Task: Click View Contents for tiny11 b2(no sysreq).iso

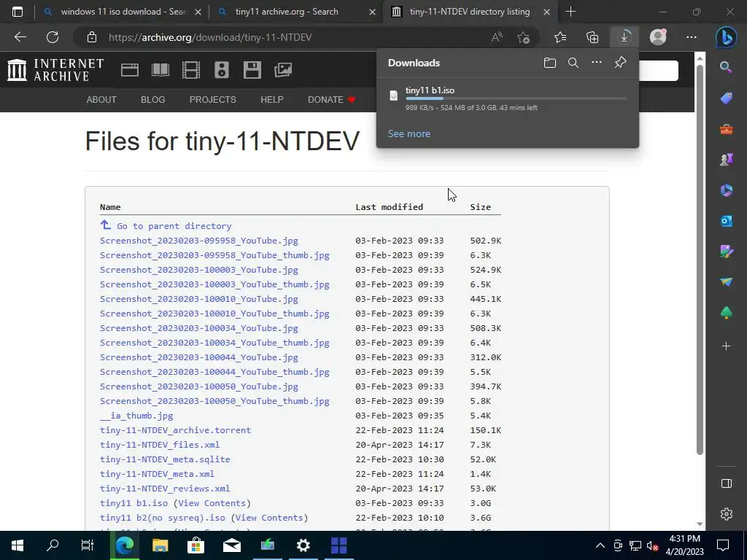Action: 269,518
